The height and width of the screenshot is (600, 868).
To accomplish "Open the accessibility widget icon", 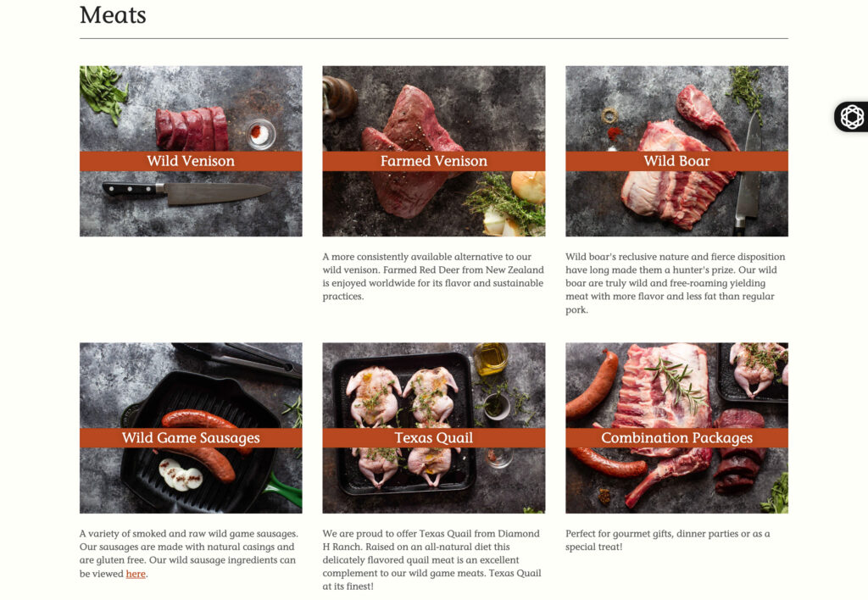I will pos(852,117).
